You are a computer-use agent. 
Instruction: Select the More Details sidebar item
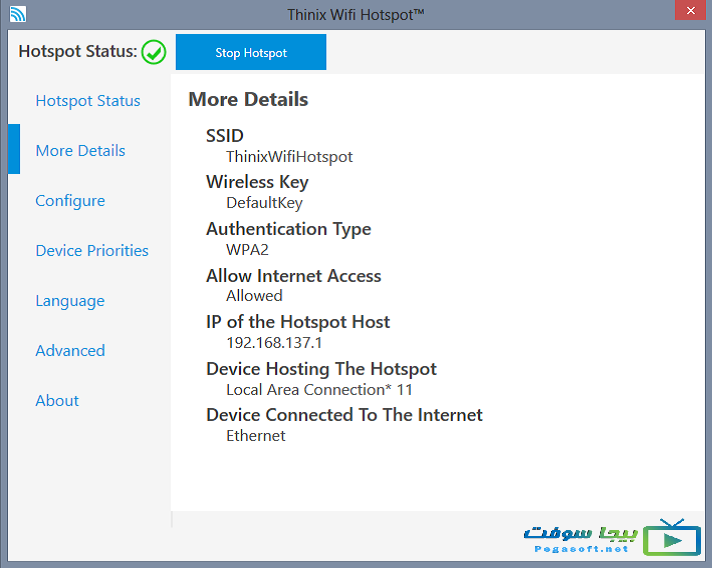point(80,150)
